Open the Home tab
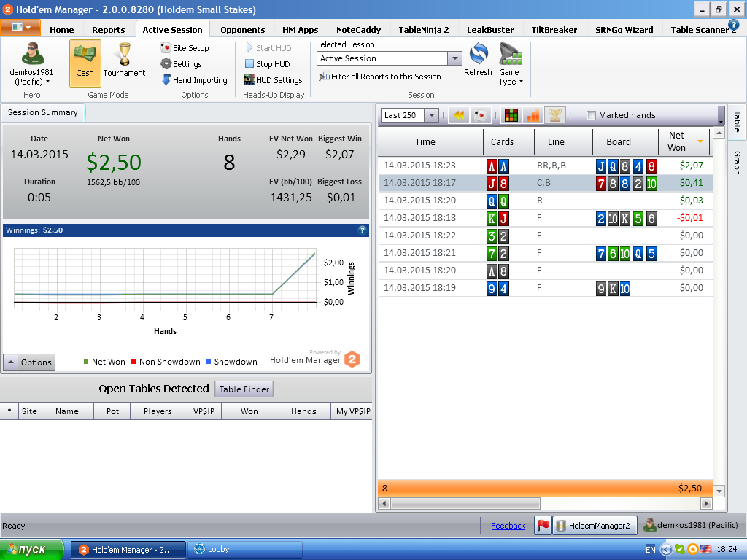The width and height of the screenshot is (747, 560). click(62, 29)
